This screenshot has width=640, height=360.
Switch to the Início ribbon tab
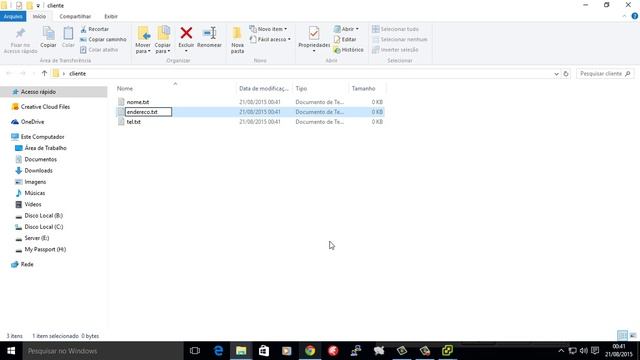(x=39, y=16)
